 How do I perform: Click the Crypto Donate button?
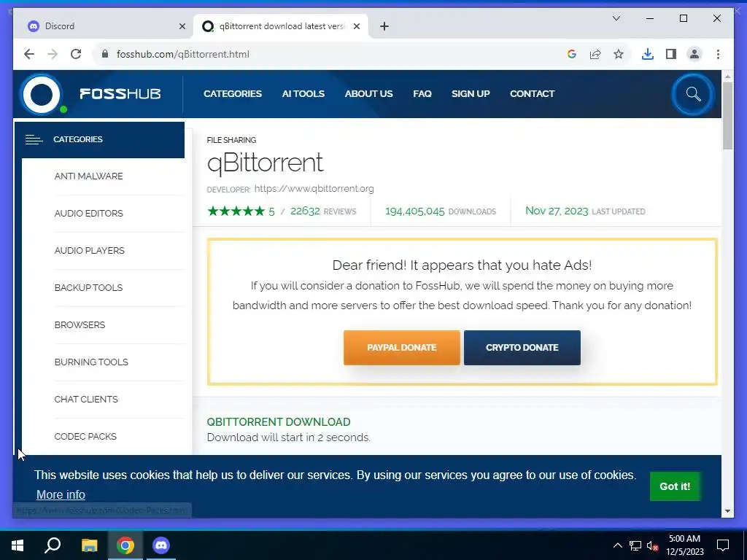522,348
